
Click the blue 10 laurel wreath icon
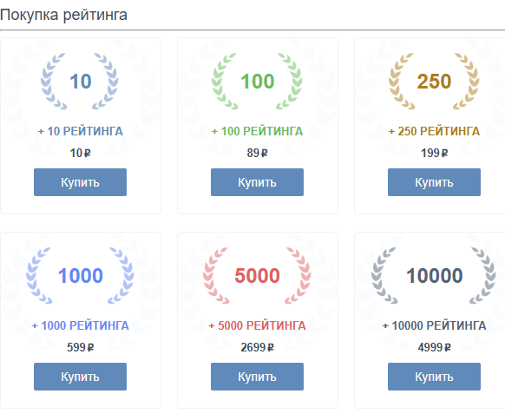(80, 82)
